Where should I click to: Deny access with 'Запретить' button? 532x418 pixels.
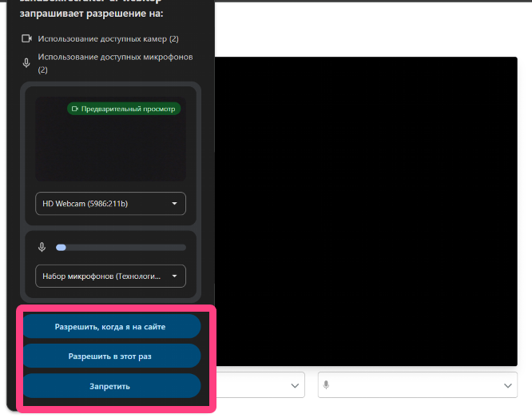point(111,386)
